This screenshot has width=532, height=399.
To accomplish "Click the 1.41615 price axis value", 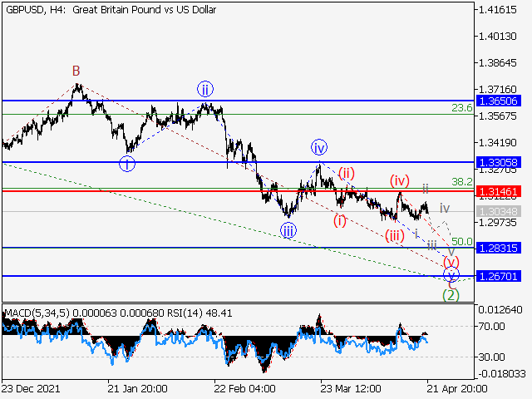I will [x=497, y=9].
